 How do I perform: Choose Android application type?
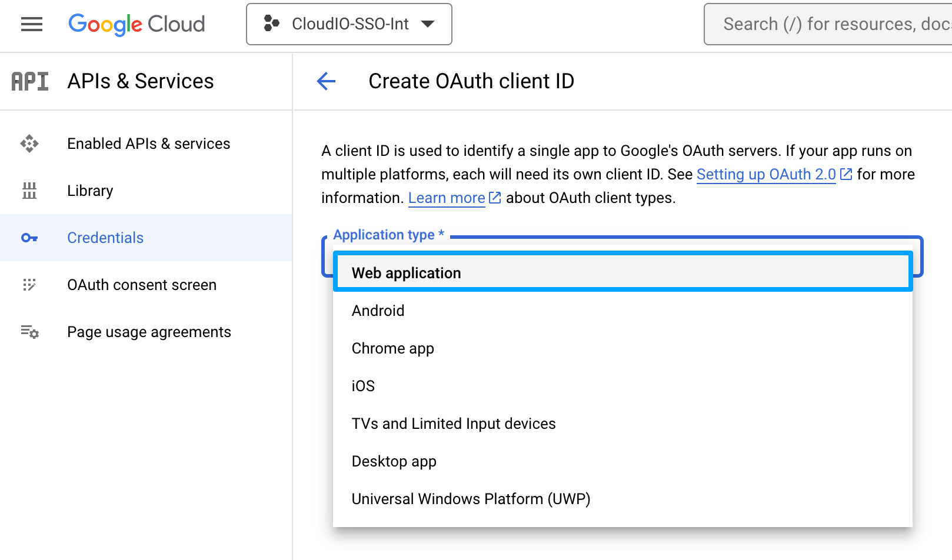(x=378, y=311)
